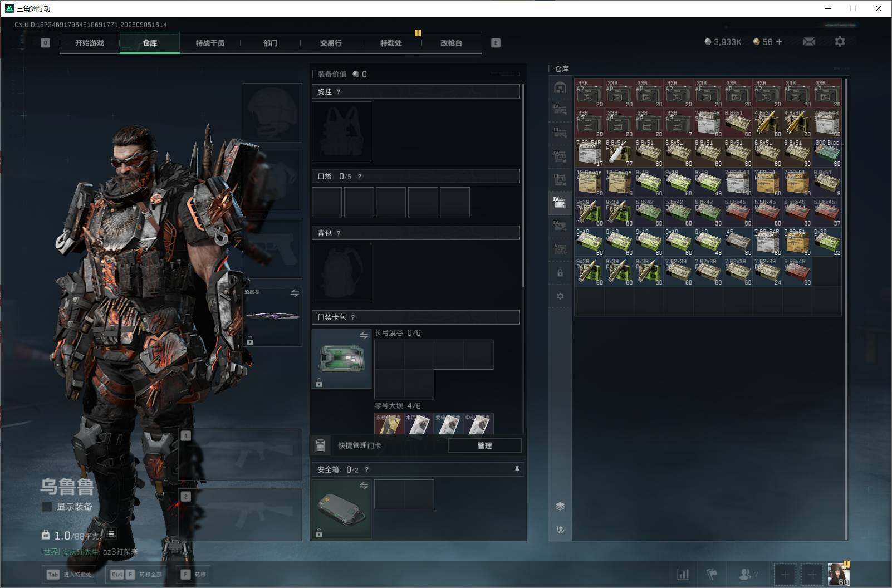Click the Tab 进入特勤处 shortcut button
892x588 pixels.
(x=70, y=575)
